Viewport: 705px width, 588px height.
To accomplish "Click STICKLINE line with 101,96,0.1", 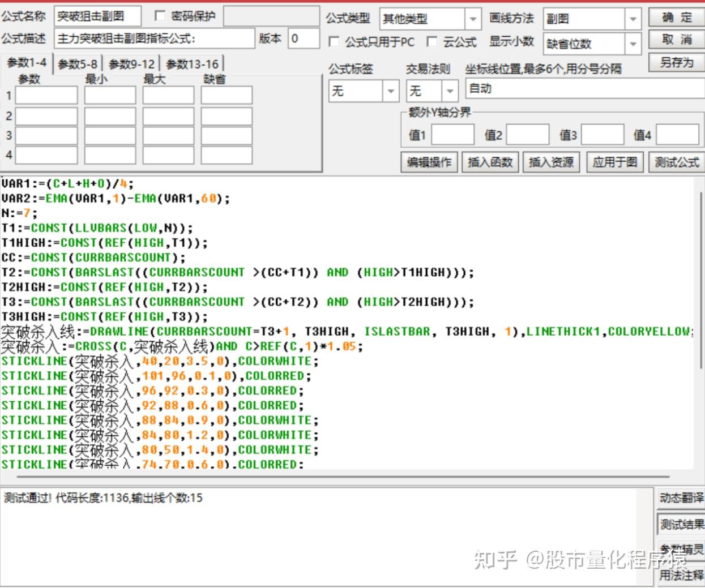I will click(x=156, y=376).
